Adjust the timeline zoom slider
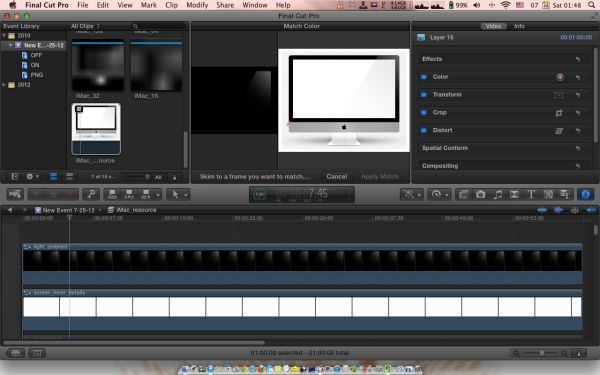 click(x=542, y=353)
